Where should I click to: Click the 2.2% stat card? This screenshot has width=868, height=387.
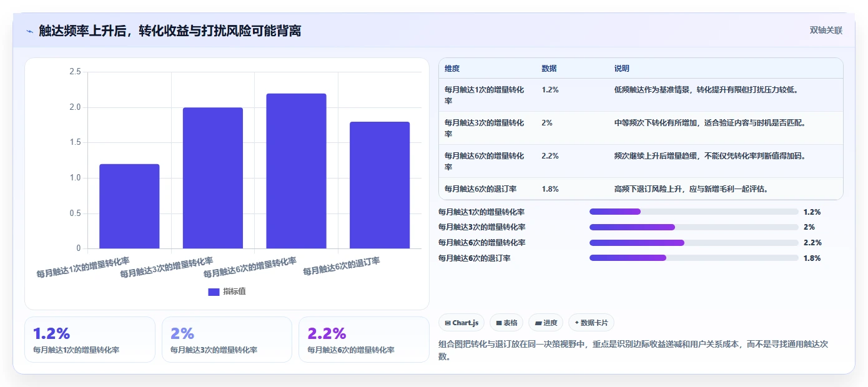point(364,340)
